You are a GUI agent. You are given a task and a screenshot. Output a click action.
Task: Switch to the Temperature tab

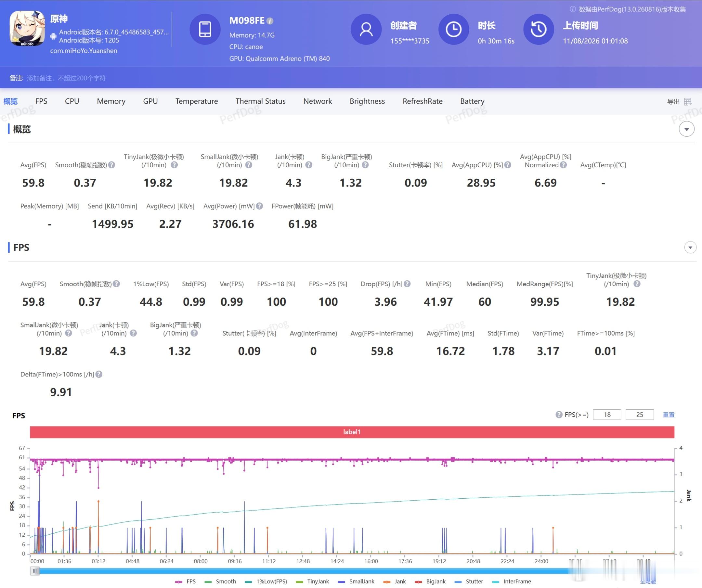pos(197,101)
